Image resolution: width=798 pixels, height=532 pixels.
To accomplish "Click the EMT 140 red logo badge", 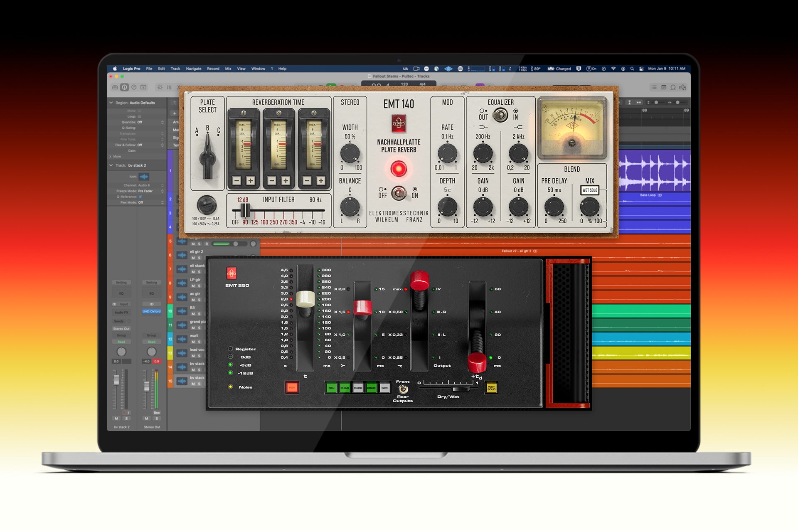I will 399,123.
